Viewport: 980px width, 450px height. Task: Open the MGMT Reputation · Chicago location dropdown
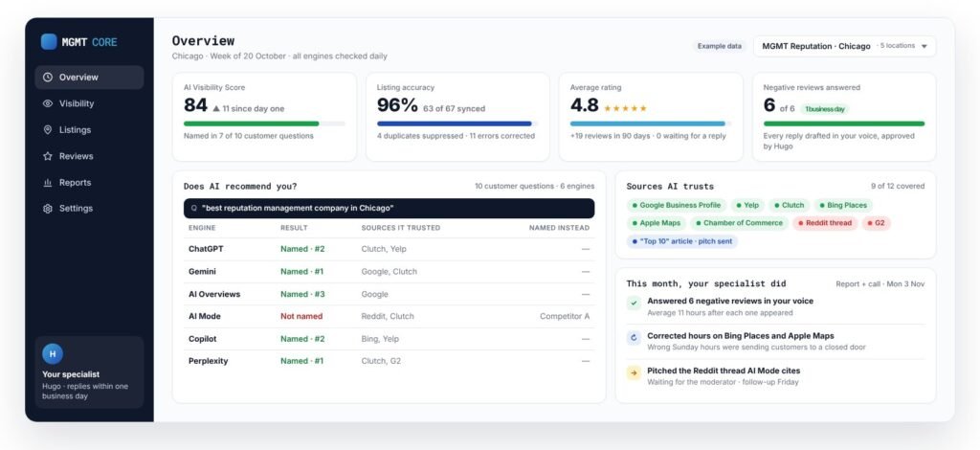point(844,46)
